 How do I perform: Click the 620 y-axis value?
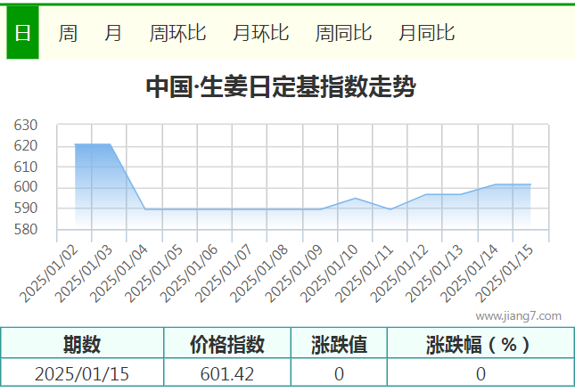[x=26, y=146]
